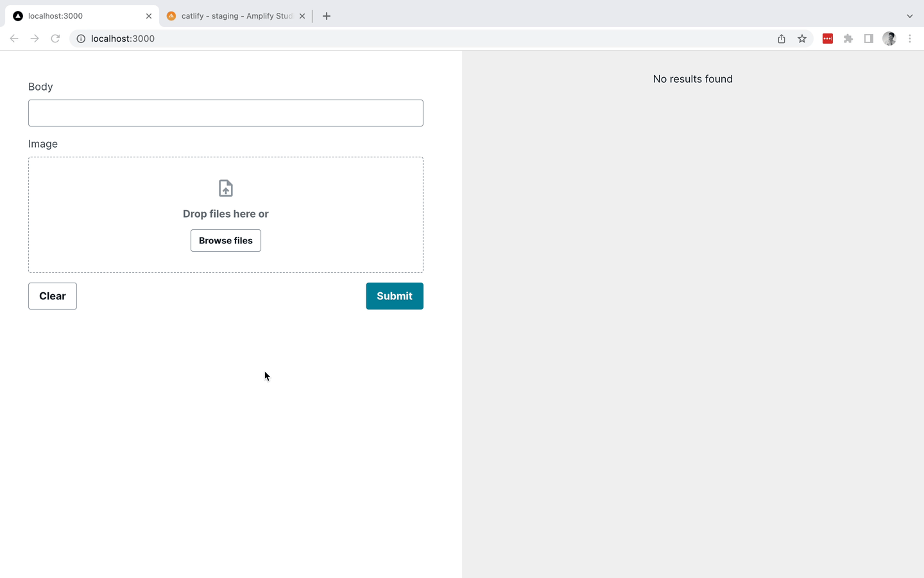Click the file upload icon in the dropzone

point(225,188)
